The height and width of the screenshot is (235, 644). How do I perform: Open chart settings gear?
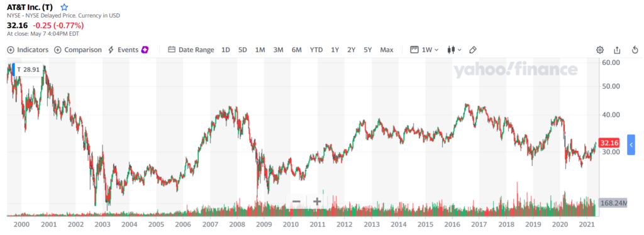click(x=600, y=50)
